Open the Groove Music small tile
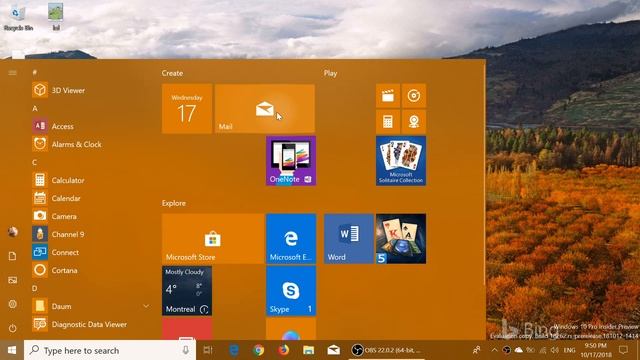640x360 pixels. [414, 96]
